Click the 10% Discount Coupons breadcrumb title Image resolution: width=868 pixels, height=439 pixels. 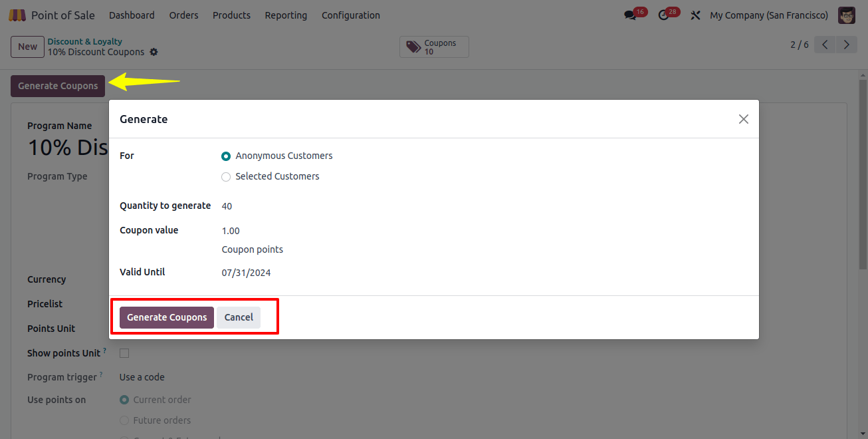[96, 52]
